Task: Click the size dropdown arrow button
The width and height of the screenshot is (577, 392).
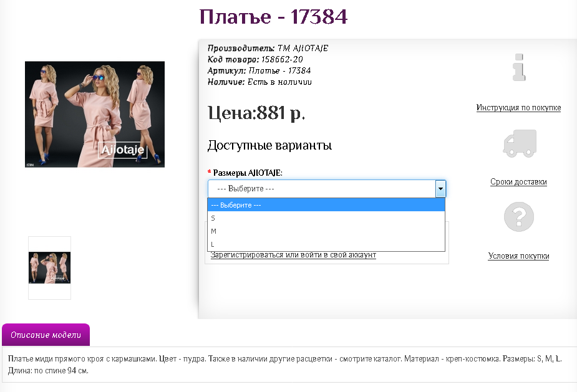Action: point(440,189)
